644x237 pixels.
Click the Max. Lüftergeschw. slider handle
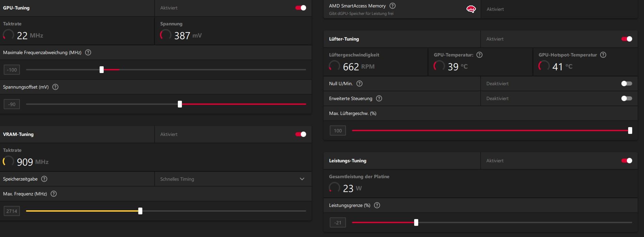(x=630, y=131)
